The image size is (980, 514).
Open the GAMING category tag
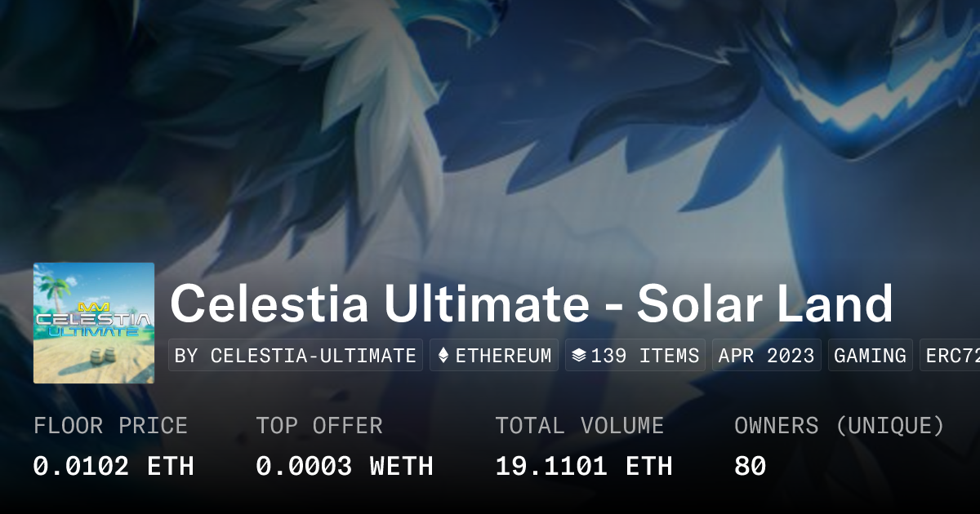coord(871,356)
